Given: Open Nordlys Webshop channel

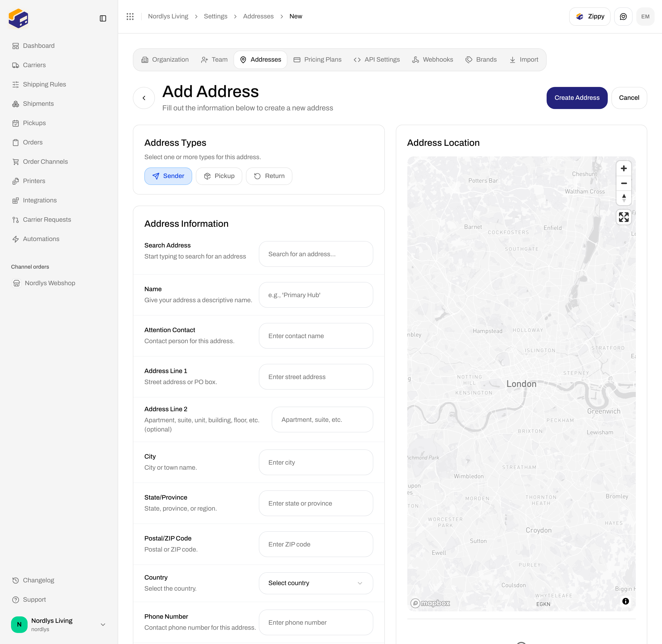Looking at the screenshot, I should click(59, 283).
